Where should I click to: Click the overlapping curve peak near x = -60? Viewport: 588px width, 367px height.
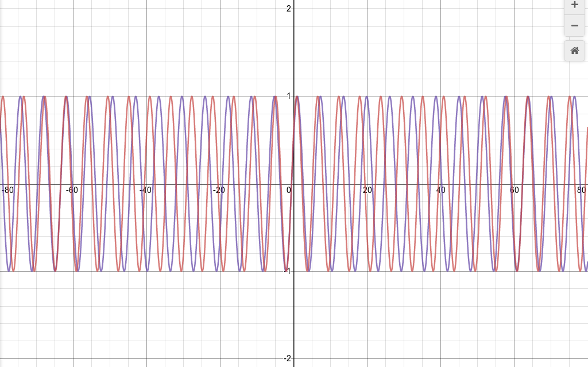tap(66, 96)
